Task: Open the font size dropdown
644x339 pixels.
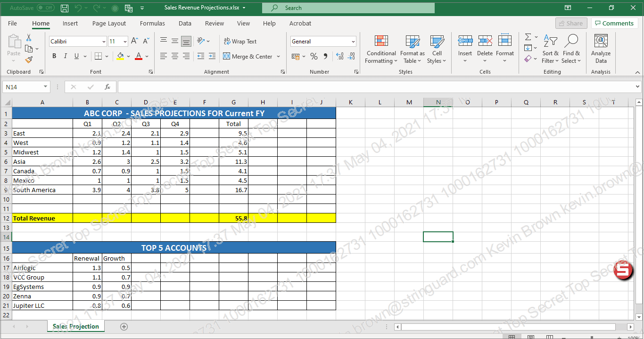Action: point(124,42)
